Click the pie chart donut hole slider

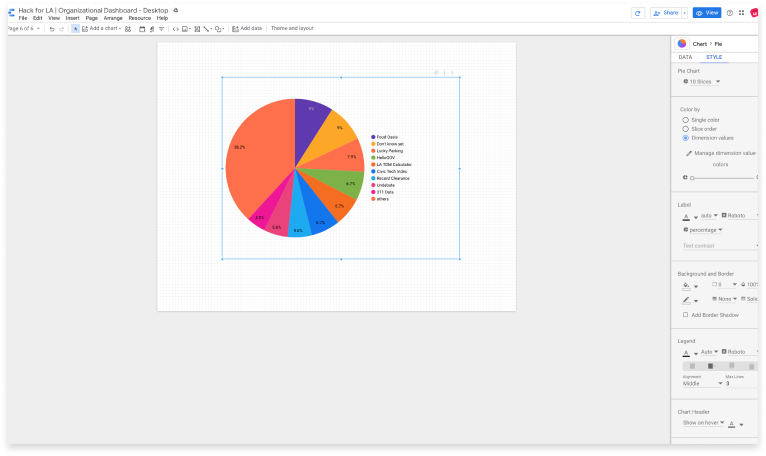tap(691, 178)
